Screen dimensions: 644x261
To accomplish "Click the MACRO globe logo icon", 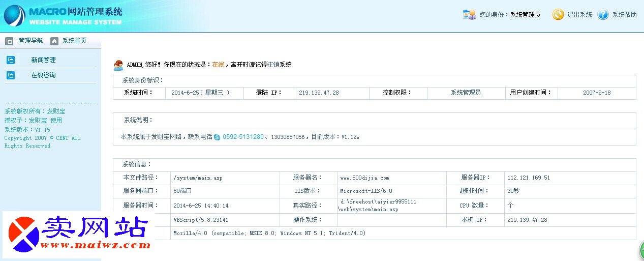I will 15,16.
